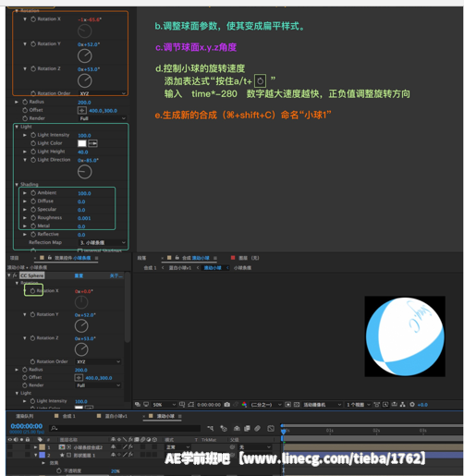Click the white Light Color swatch
This screenshot has height=476, width=464.
(x=82, y=143)
